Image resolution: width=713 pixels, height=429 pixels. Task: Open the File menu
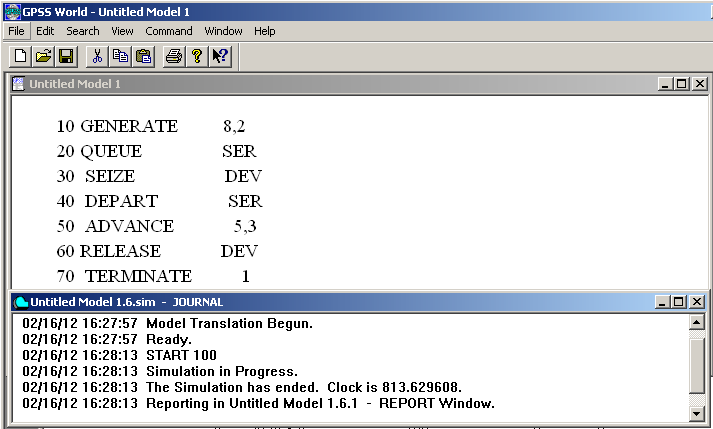pyautogui.click(x=16, y=31)
